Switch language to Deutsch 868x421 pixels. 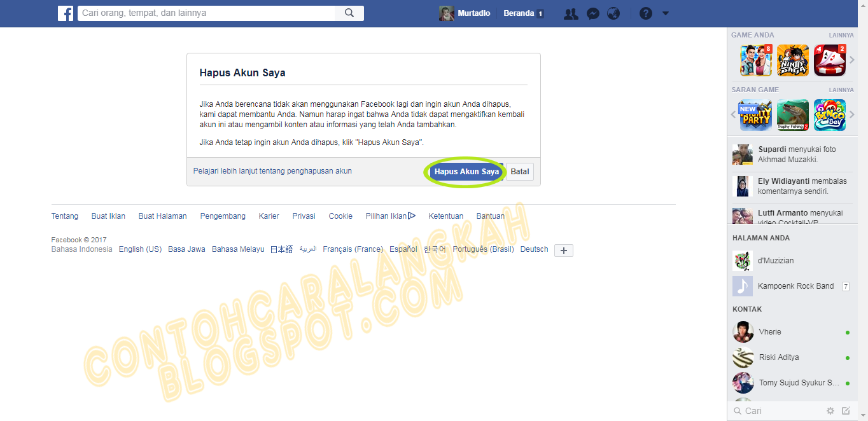[534, 249]
